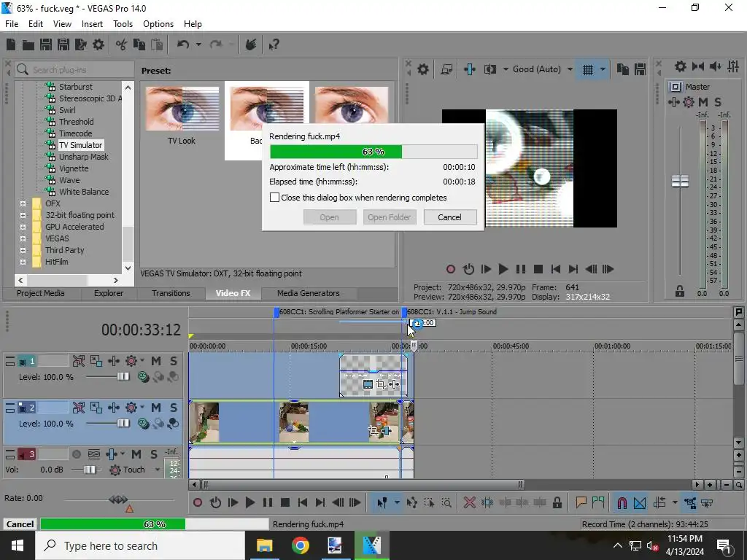Screen dimensions: 747x560
Task: Switch to Media Generators tab
Action: coord(309,293)
